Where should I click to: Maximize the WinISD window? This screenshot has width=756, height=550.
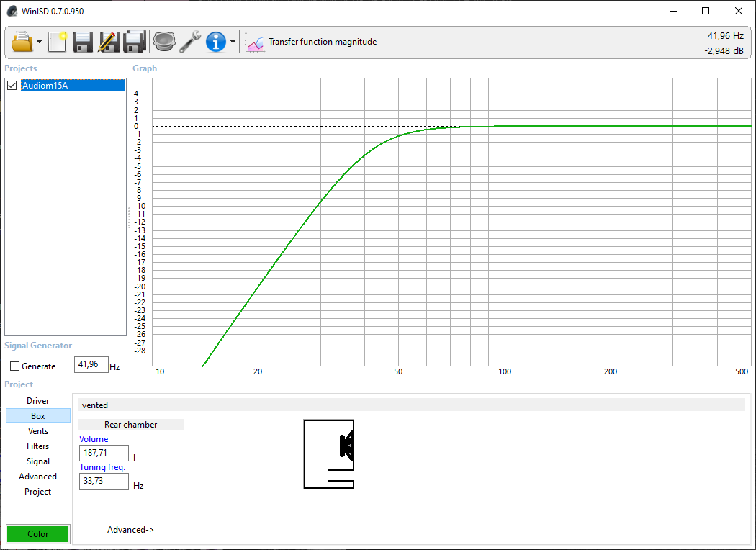point(706,11)
